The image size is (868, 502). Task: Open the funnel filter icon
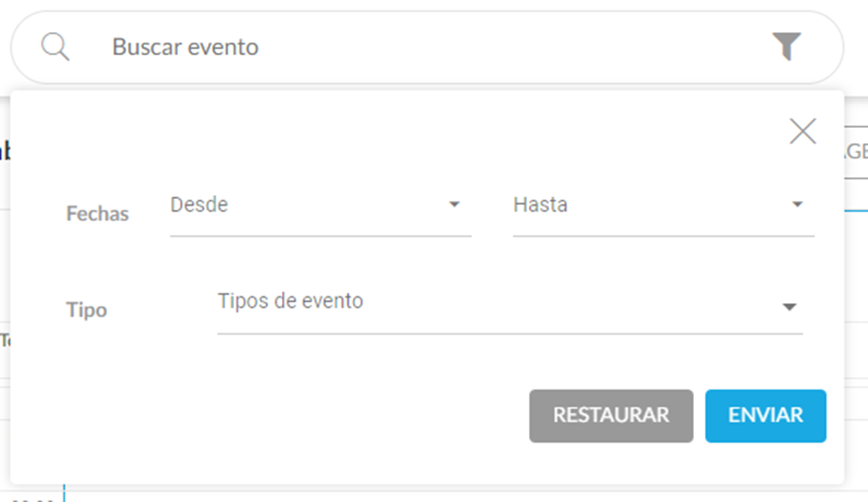(x=786, y=46)
